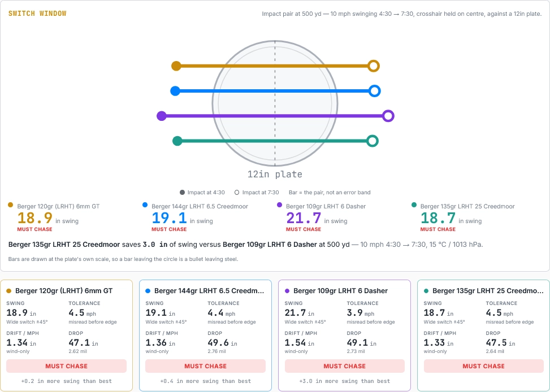Screen dimensions: 550x392
Task: Click the 'Impact pair at 500 yd' header description
Action: click(402, 14)
